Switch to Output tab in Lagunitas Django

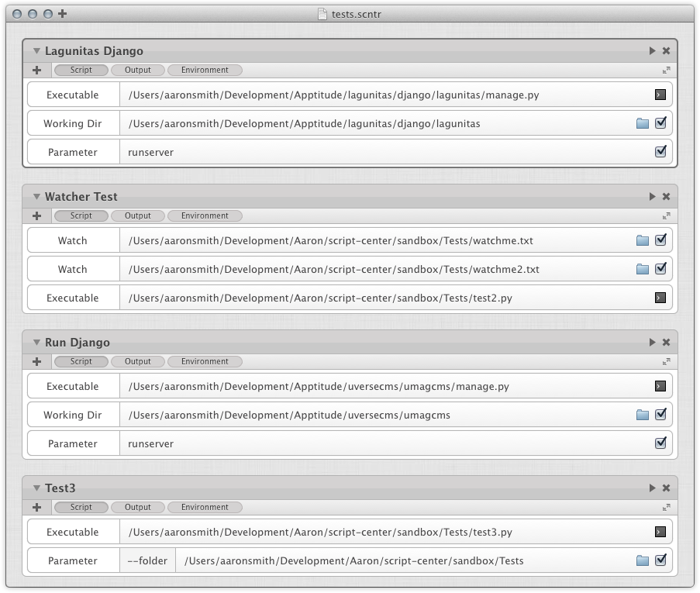click(x=138, y=70)
